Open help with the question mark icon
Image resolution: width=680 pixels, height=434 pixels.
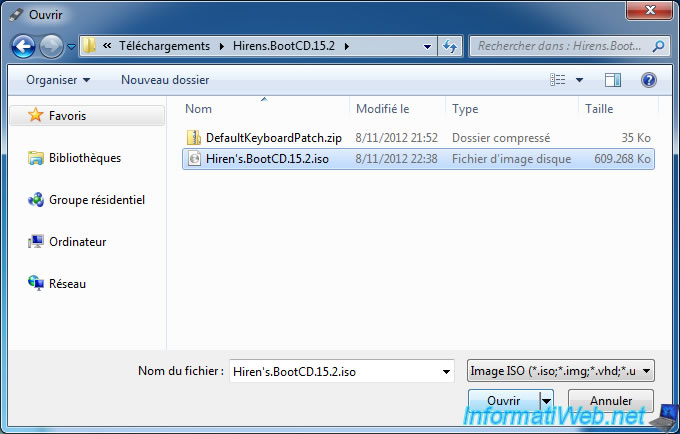point(648,80)
